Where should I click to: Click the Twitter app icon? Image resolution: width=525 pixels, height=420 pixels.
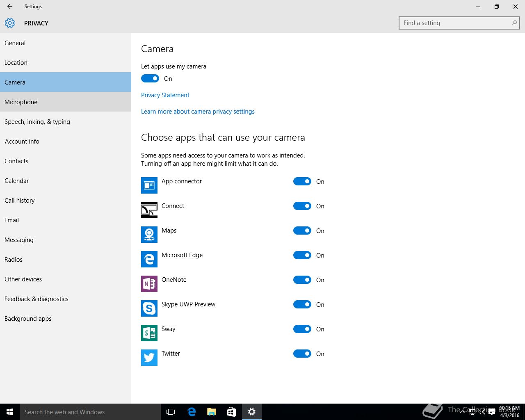(149, 358)
